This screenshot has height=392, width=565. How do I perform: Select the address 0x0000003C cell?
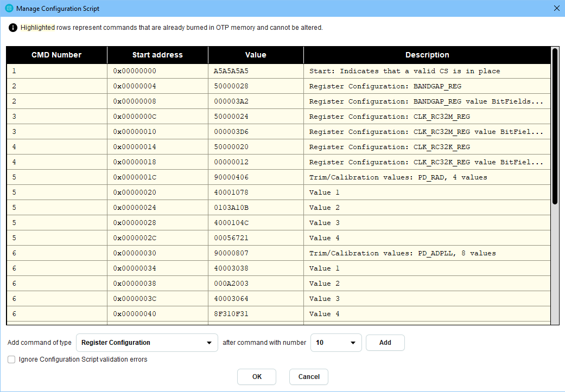[157, 298]
